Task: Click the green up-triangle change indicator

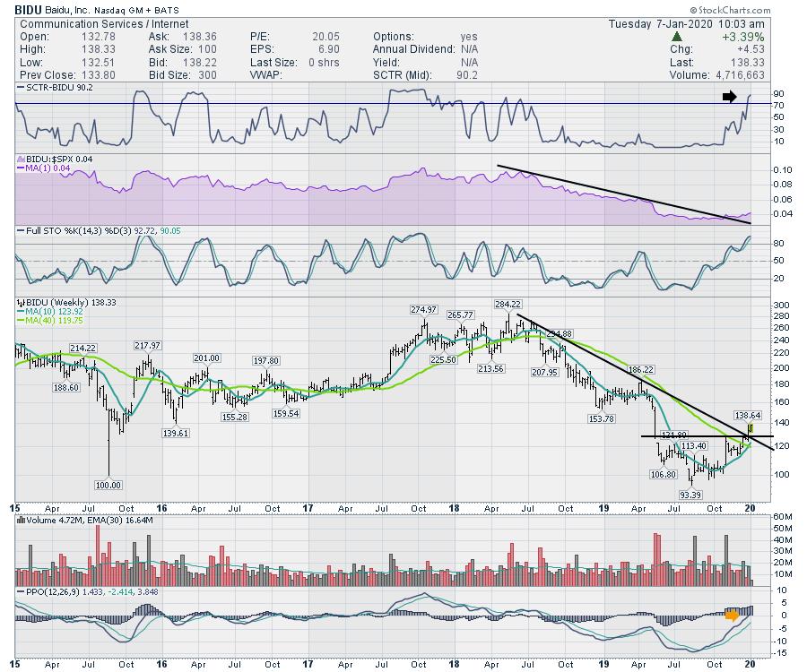Action: [677, 37]
